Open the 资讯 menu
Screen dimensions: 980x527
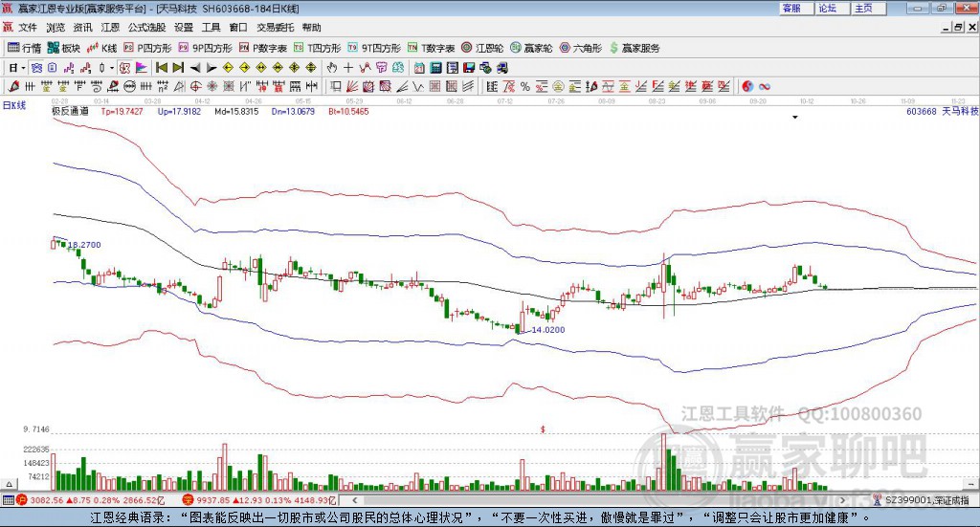[x=82, y=28]
